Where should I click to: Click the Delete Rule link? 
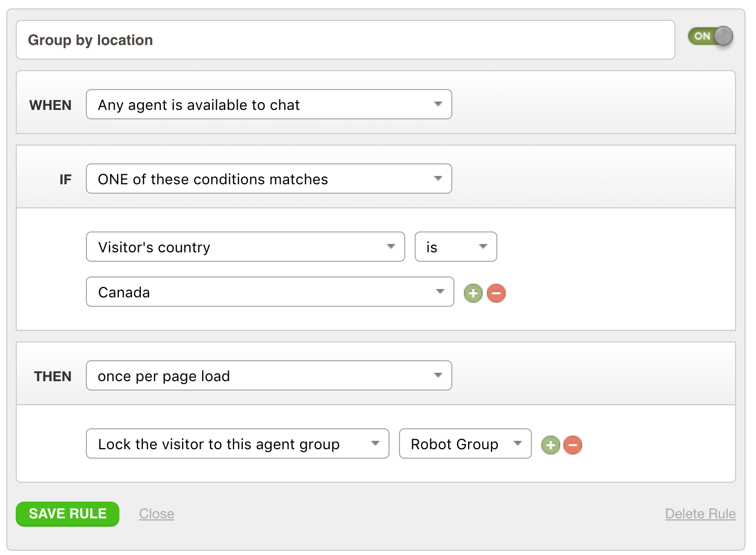point(700,514)
